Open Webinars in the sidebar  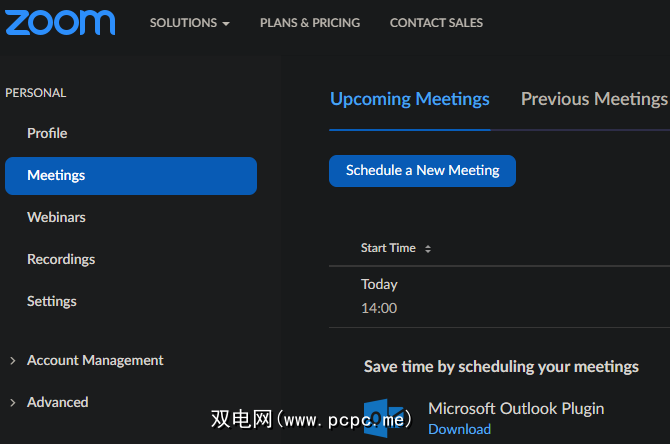pyautogui.click(x=56, y=217)
